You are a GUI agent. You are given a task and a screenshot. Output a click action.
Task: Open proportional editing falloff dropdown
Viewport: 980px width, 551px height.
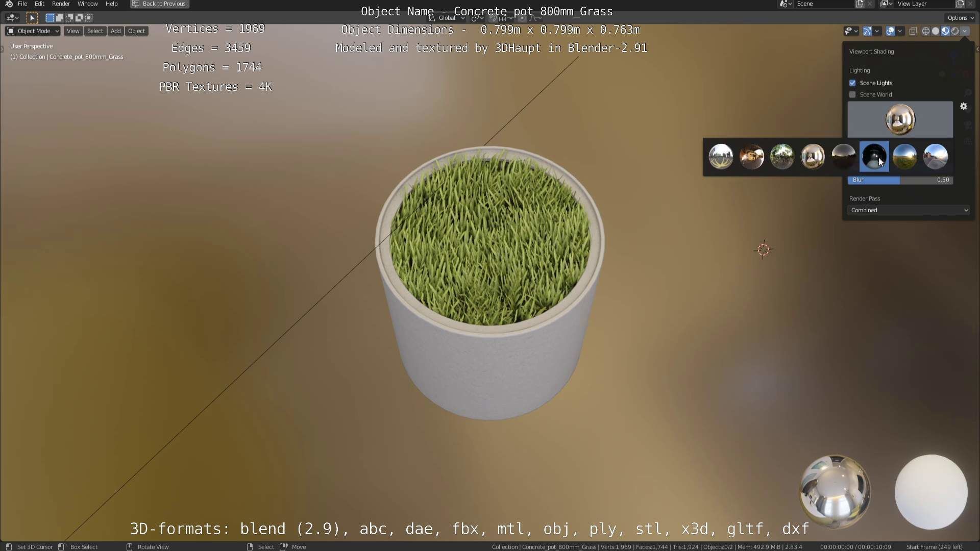[x=535, y=18]
